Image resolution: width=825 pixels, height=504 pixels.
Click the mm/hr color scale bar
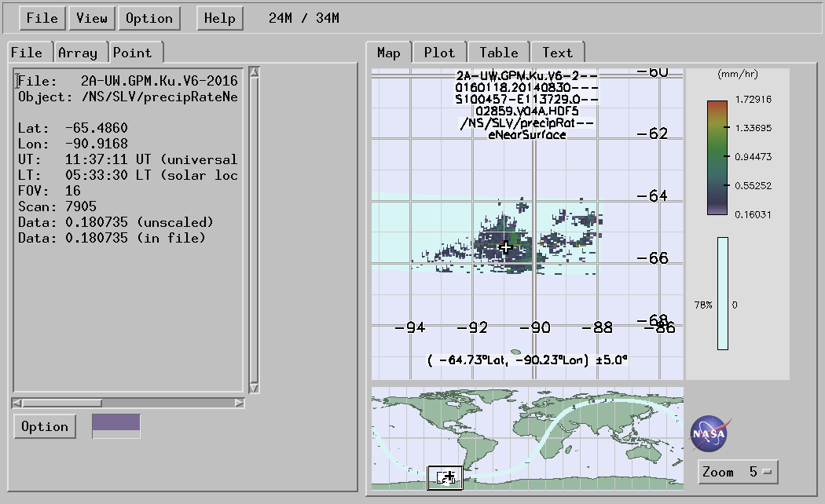click(717, 157)
